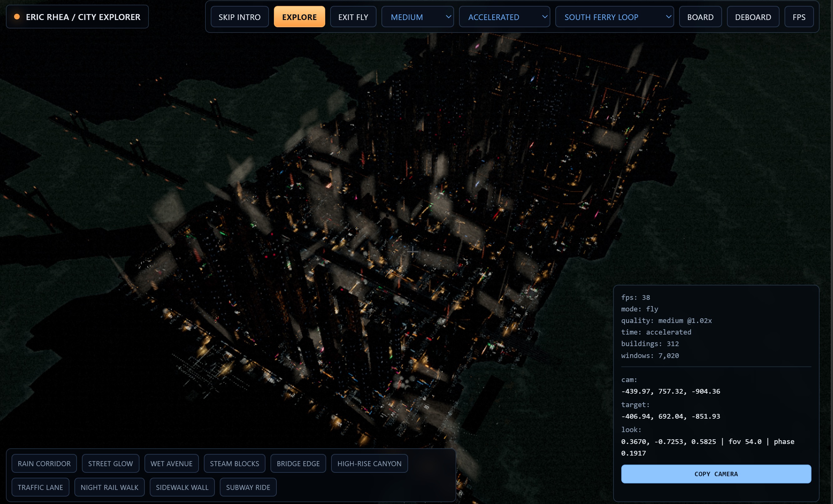Toggle the FPS panel button
This screenshot has height=504, width=833.
(x=799, y=17)
